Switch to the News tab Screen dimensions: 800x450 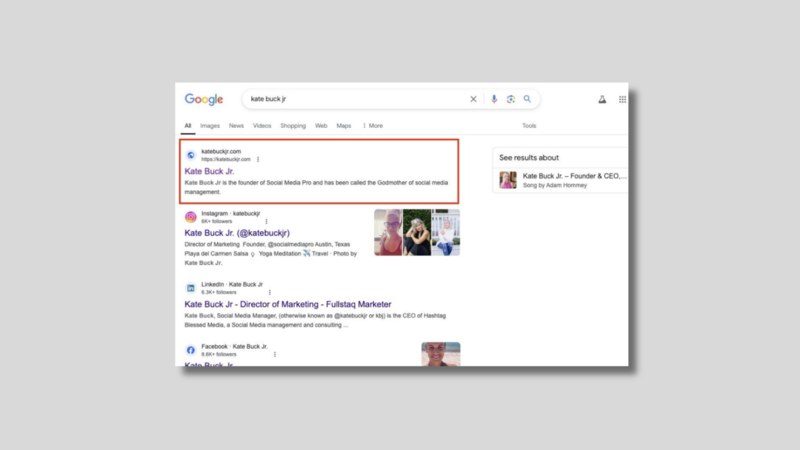(x=236, y=126)
